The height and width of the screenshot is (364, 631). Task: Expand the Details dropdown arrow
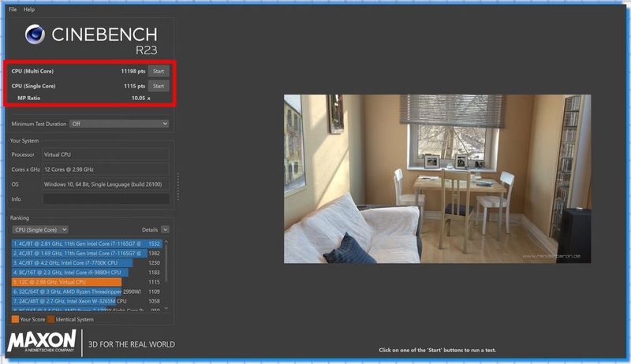coord(165,230)
